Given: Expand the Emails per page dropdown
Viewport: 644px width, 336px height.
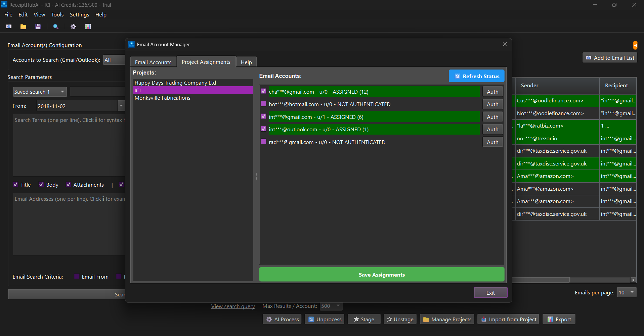Looking at the screenshot, I should [x=627, y=292].
